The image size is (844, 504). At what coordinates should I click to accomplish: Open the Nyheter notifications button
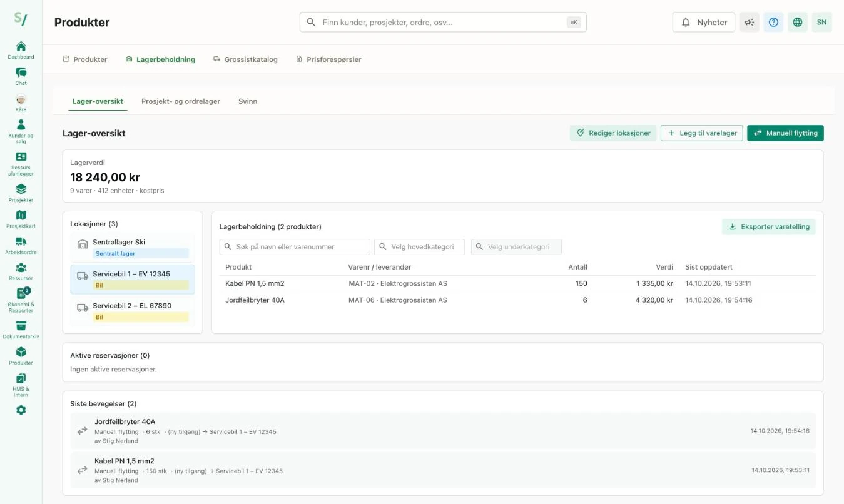coord(704,23)
